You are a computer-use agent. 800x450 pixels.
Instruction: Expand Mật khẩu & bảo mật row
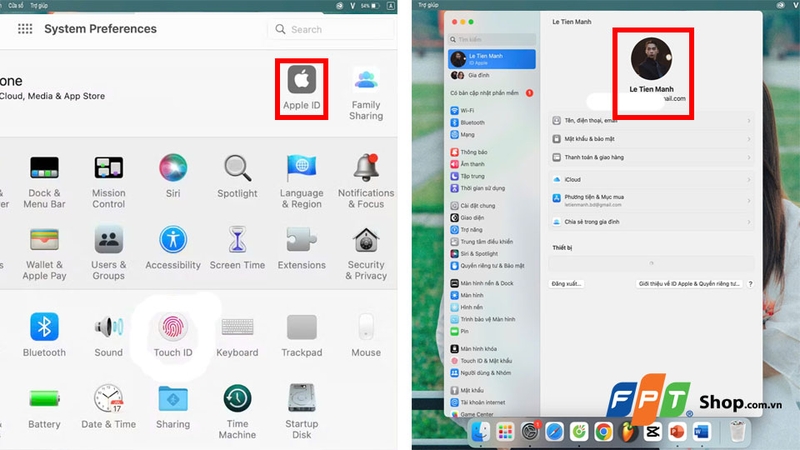coord(652,139)
